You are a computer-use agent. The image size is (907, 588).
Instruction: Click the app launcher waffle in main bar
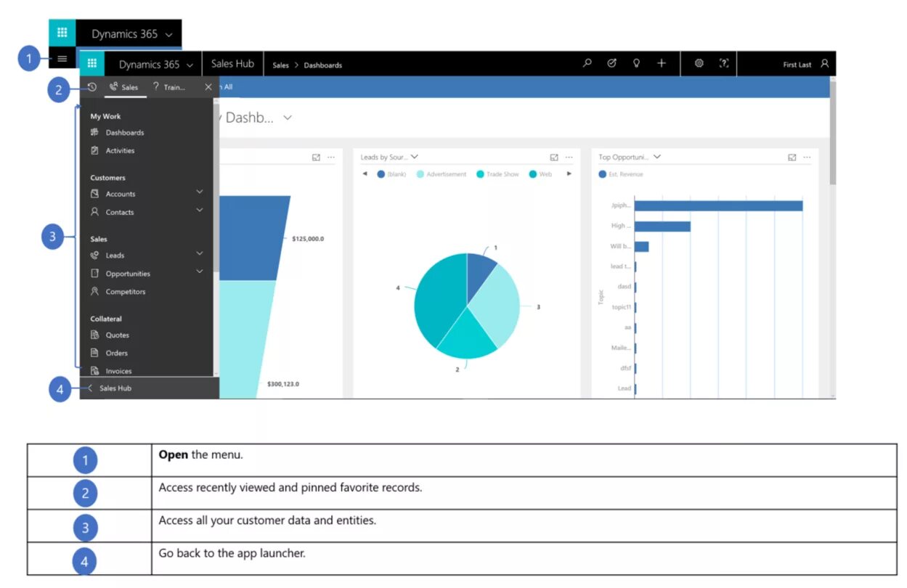92,64
